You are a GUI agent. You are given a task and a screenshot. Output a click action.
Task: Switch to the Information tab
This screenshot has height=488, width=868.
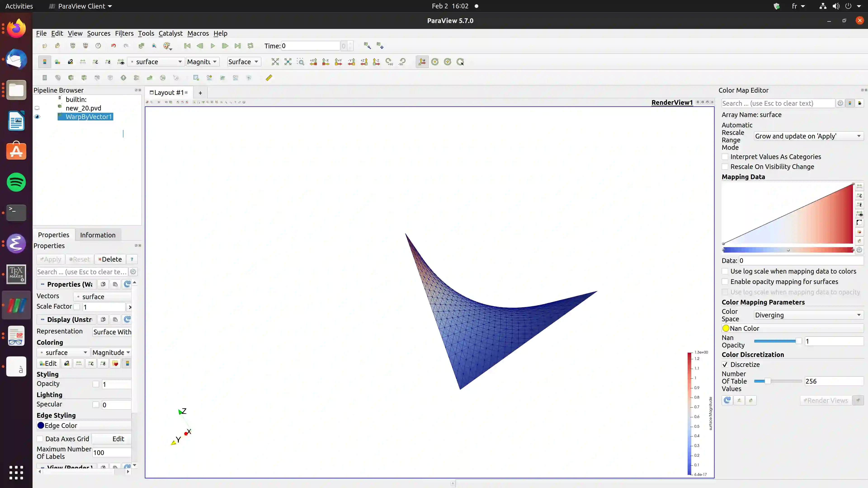click(x=98, y=235)
